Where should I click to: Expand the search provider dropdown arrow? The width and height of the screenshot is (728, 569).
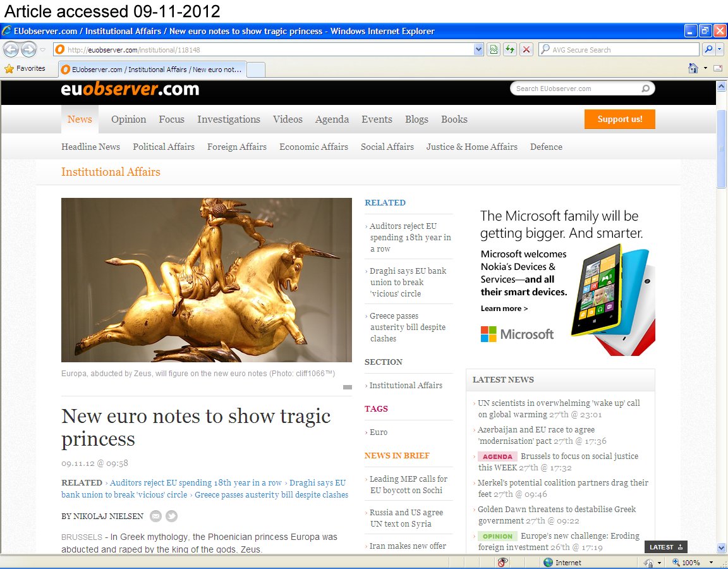[x=720, y=49]
